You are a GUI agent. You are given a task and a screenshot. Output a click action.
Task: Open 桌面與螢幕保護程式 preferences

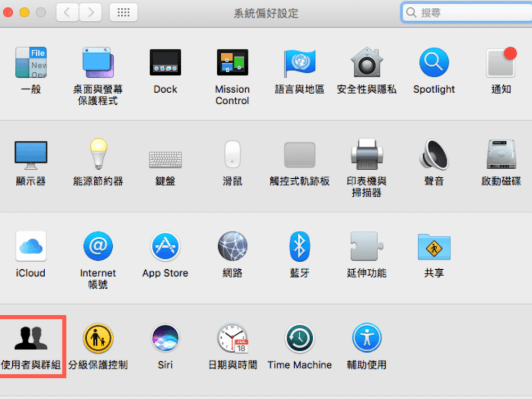pos(98,63)
